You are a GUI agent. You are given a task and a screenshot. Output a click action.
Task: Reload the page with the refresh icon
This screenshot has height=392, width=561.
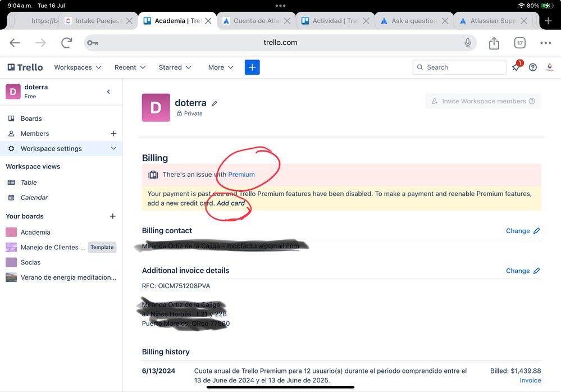click(67, 43)
